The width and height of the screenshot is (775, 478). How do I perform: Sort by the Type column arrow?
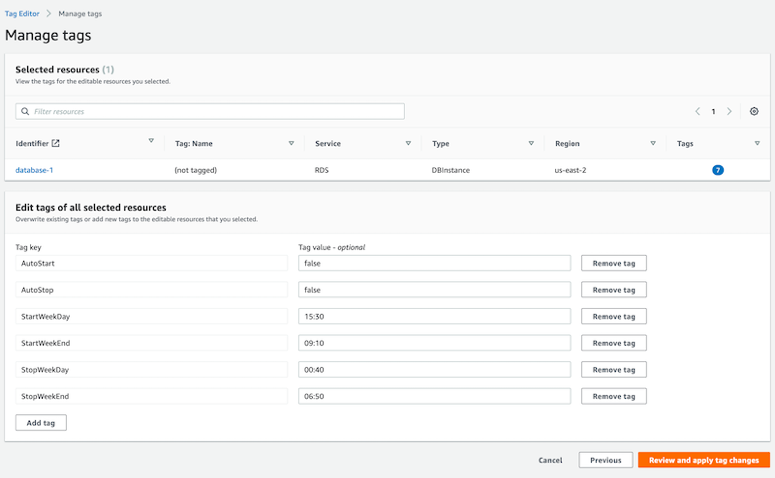531,143
